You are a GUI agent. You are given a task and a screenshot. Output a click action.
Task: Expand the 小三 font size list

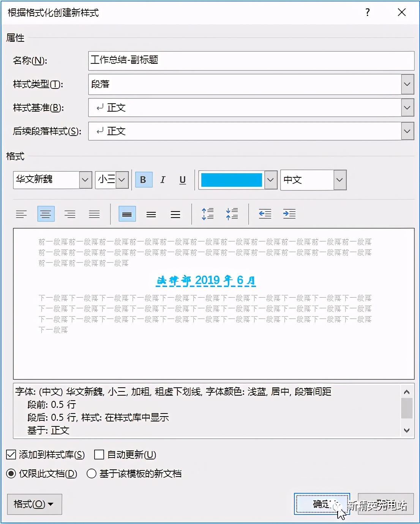pyautogui.click(x=122, y=180)
